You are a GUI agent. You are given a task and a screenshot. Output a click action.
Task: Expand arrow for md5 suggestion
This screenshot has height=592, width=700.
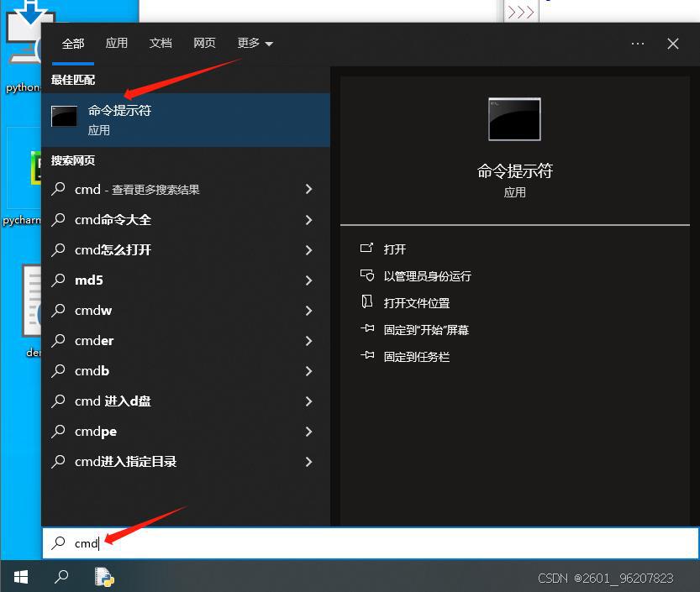308,280
